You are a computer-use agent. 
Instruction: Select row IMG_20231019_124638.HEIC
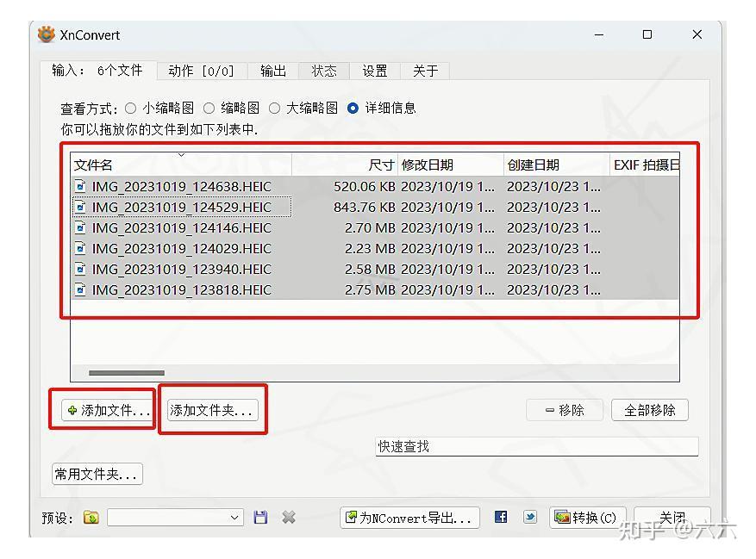pos(375,186)
